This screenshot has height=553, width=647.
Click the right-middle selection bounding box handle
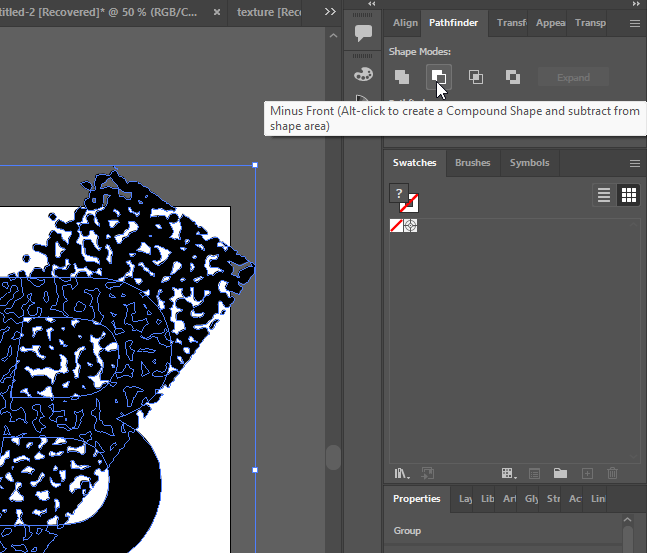point(255,470)
